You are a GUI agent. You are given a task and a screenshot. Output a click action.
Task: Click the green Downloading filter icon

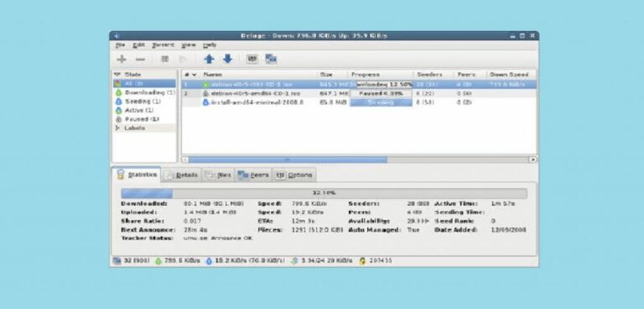point(118,92)
